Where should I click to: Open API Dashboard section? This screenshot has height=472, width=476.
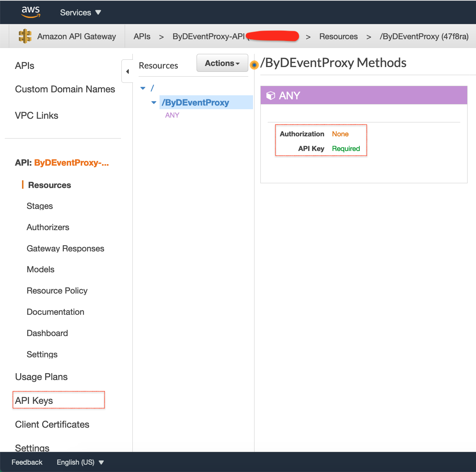[x=47, y=333]
